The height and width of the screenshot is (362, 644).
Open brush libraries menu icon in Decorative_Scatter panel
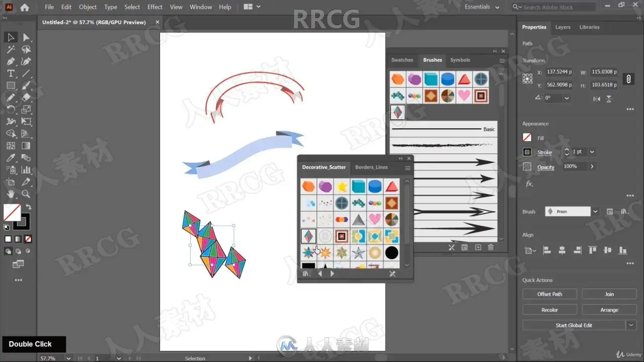(x=306, y=274)
